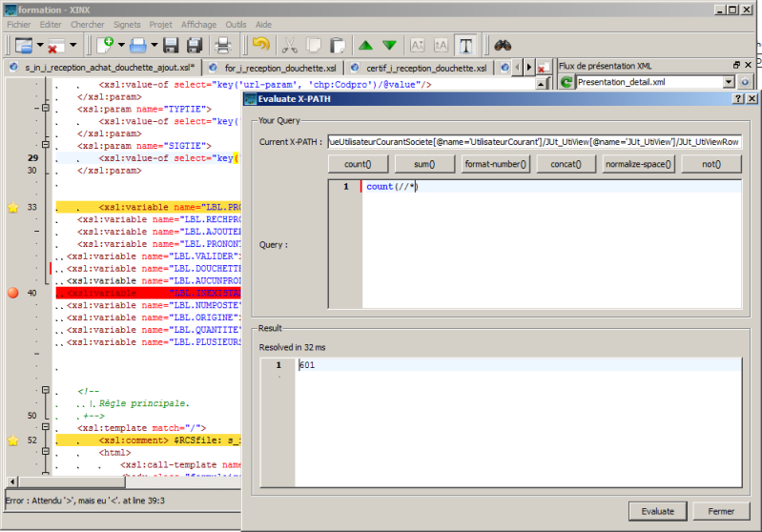Open the Fichier menu
762x532 pixels.
coord(18,25)
